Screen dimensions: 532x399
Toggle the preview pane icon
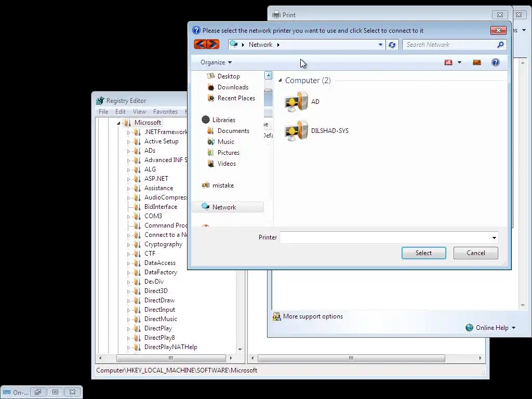point(477,62)
